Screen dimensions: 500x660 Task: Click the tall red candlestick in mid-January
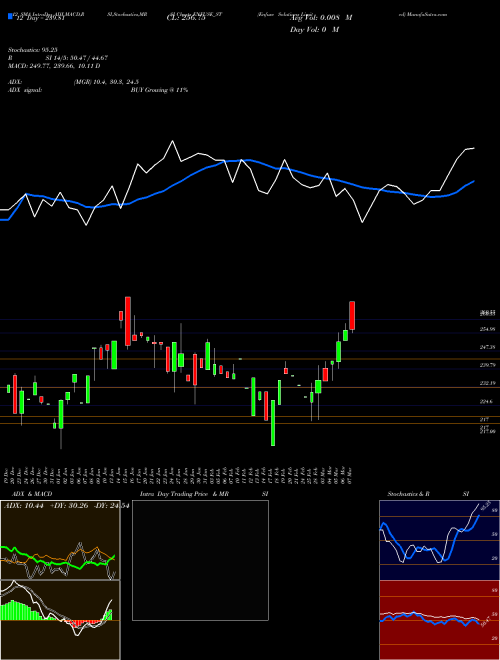coord(128,321)
